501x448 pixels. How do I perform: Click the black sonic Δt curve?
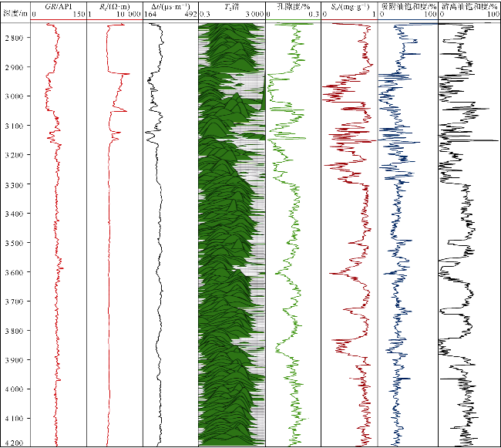pos(157,231)
